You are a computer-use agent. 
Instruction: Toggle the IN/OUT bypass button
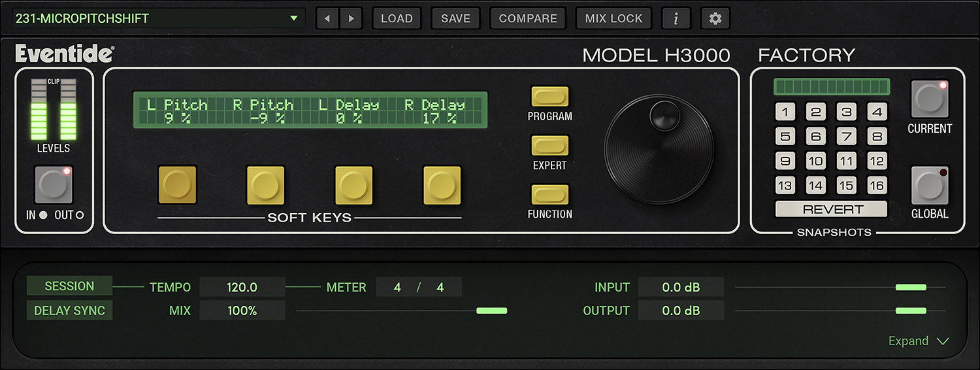54,185
